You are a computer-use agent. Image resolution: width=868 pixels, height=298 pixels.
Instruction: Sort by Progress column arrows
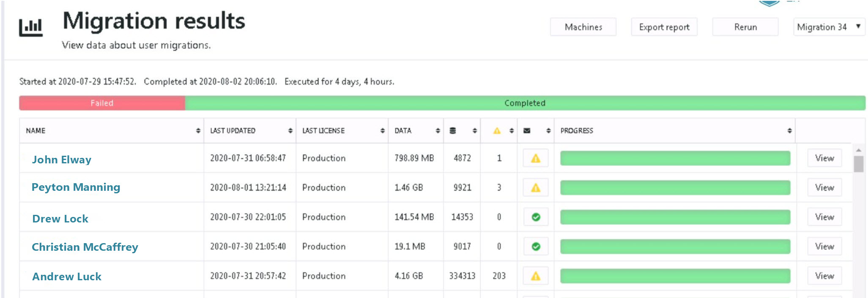[x=789, y=131]
